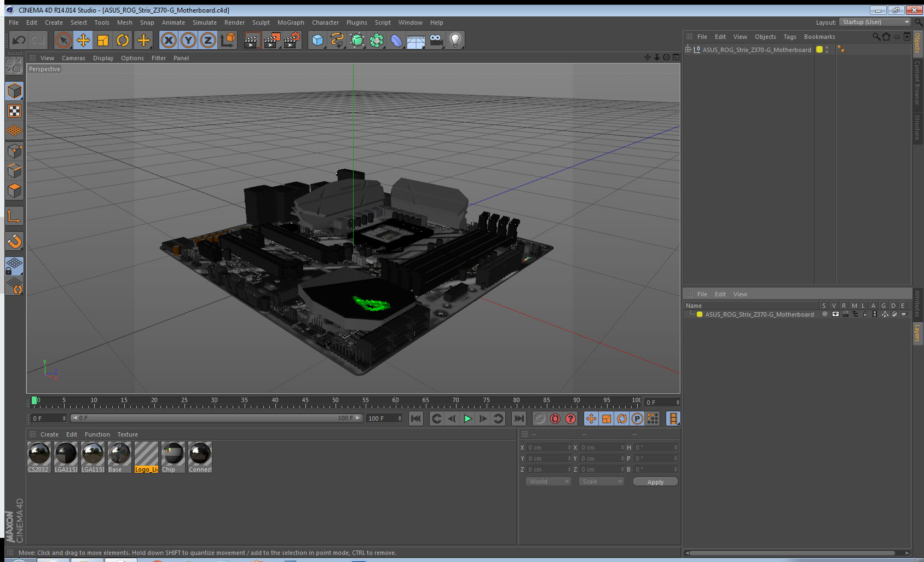Click frame 50 on timeline ruler
Screen dimensions: 924x562
point(335,402)
